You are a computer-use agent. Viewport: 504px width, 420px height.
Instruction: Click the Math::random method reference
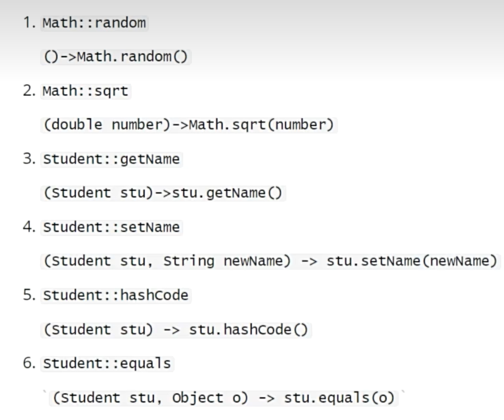pyautogui.click(x=94, y=23)
